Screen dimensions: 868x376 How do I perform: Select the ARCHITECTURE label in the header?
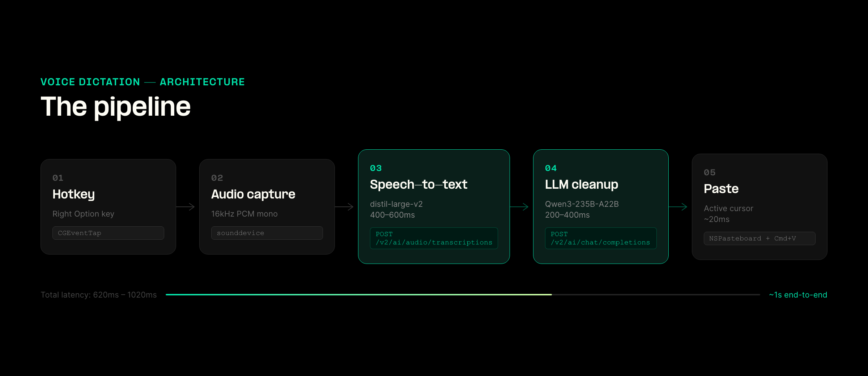coord(202,82)
